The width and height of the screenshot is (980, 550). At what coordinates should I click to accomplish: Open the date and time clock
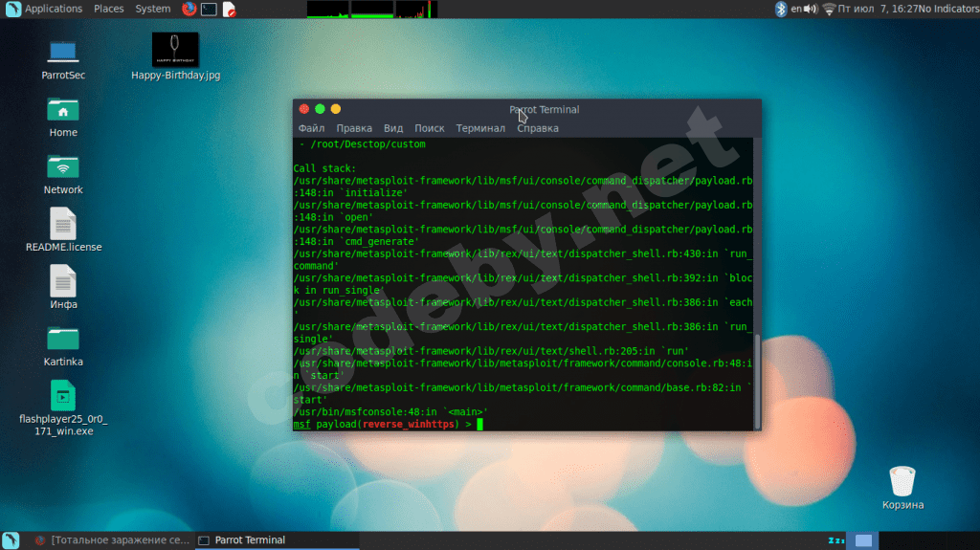point(877,9)
